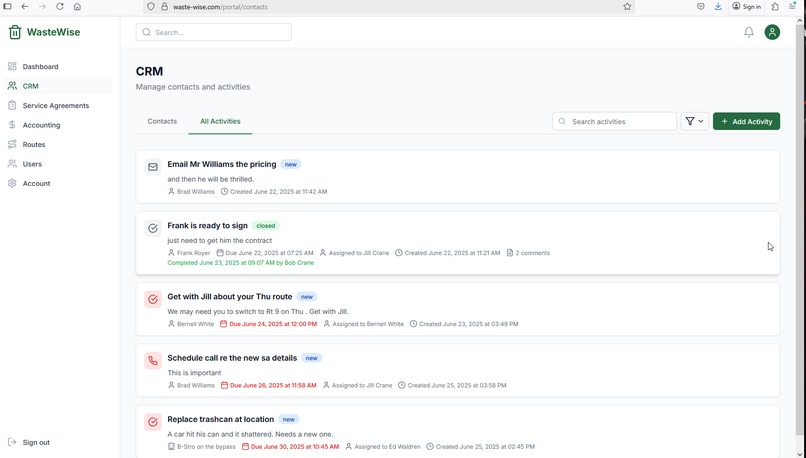Click the shield tracking protection icon
The image size is (806, 458).
click(151, 7)
